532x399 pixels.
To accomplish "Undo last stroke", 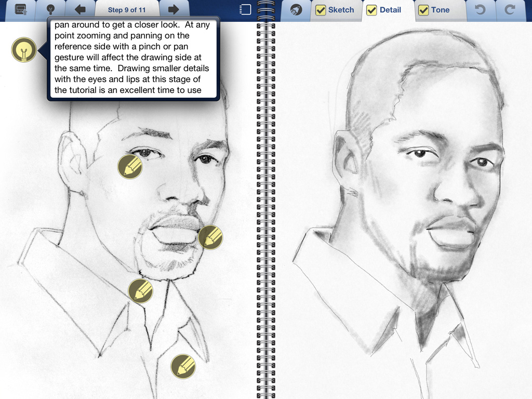I will tap(480, 9).
